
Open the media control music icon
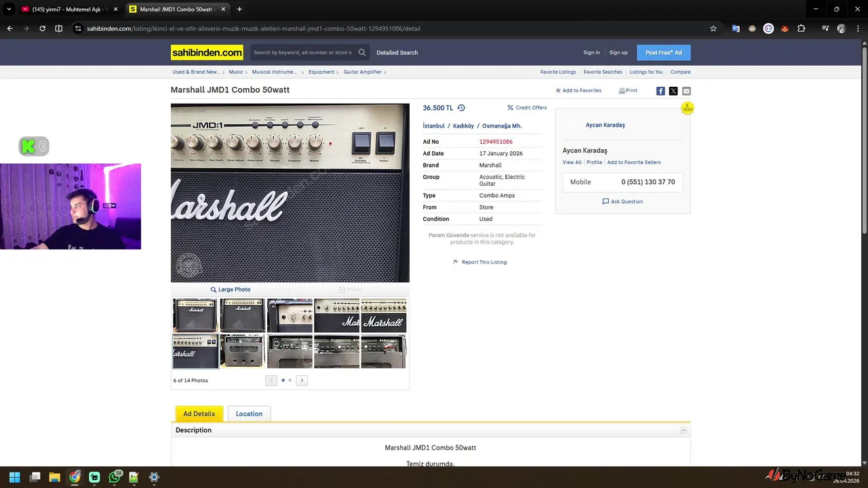825,28
